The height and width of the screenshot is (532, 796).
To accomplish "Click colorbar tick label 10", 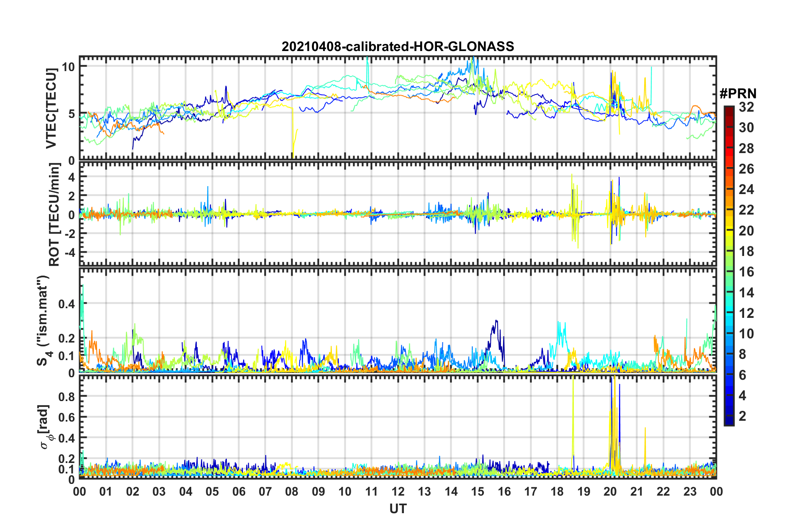I will click(746, 333).
